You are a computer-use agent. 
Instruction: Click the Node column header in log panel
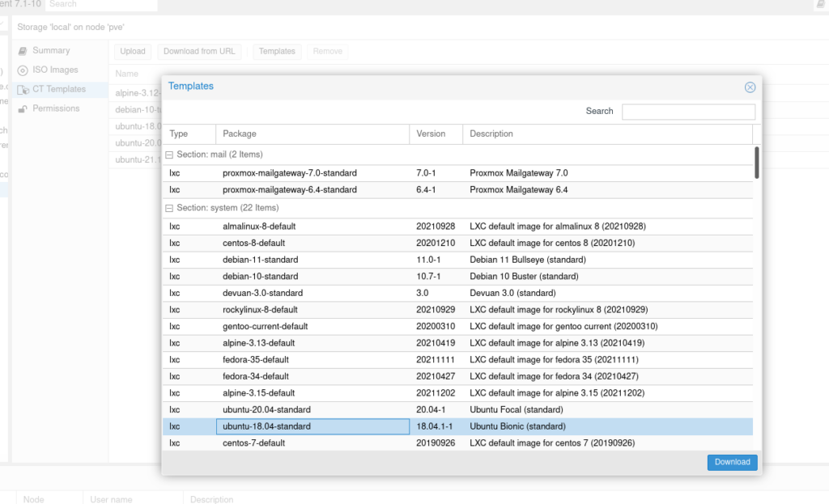point(34,500)
